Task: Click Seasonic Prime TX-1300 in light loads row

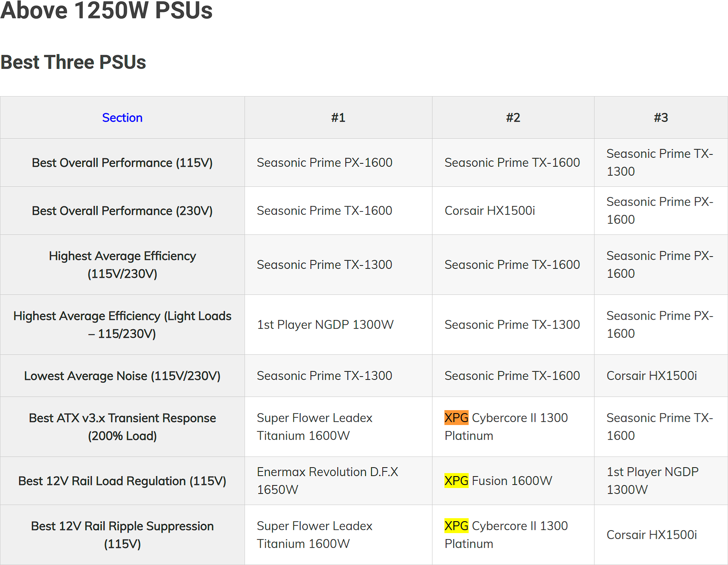Action: (x=512, y=325)
